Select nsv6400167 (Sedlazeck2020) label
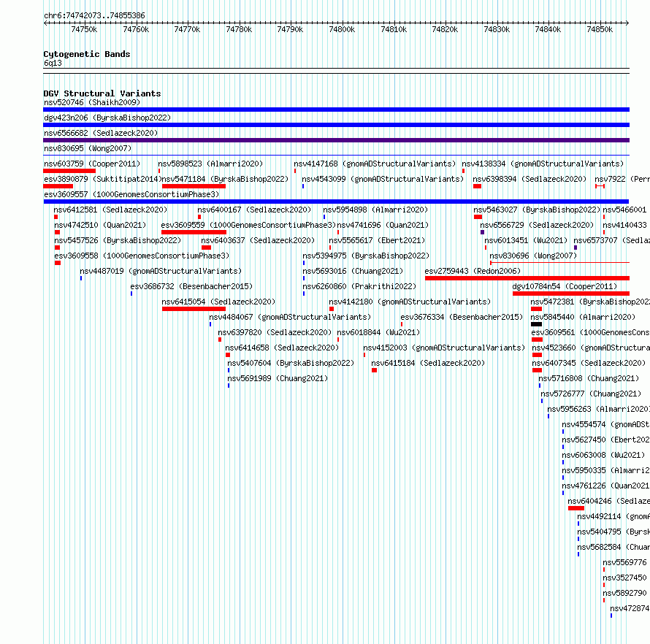 (254, 210)
